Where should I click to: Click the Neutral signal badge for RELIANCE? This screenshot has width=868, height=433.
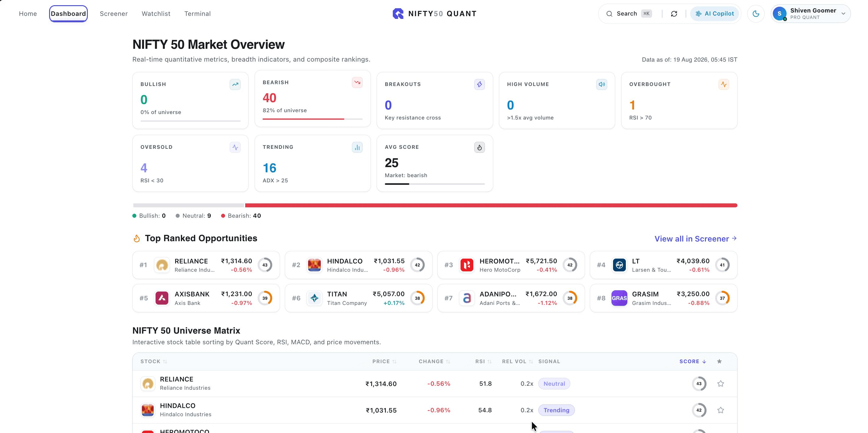[x=554, y=384]
